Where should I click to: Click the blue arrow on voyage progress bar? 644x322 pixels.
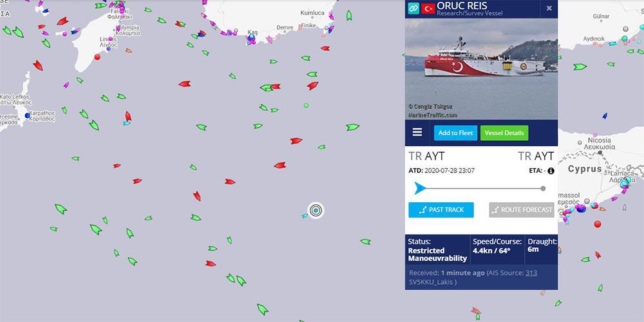click(x=420, y=188)
